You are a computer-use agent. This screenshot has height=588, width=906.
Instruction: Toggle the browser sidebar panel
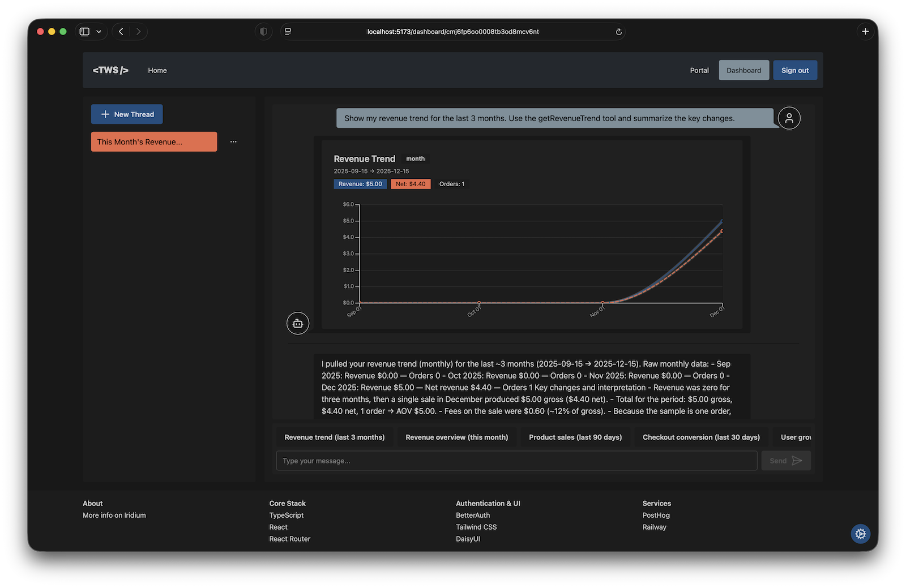(x=84, y=32)
